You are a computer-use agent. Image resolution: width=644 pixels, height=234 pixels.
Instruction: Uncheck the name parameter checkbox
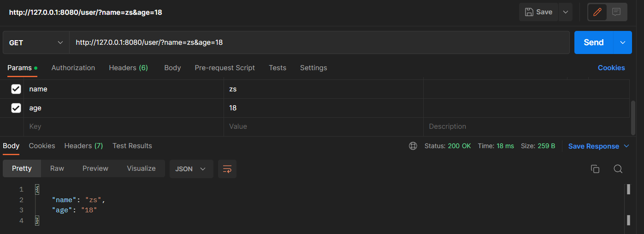click(16, 89)
